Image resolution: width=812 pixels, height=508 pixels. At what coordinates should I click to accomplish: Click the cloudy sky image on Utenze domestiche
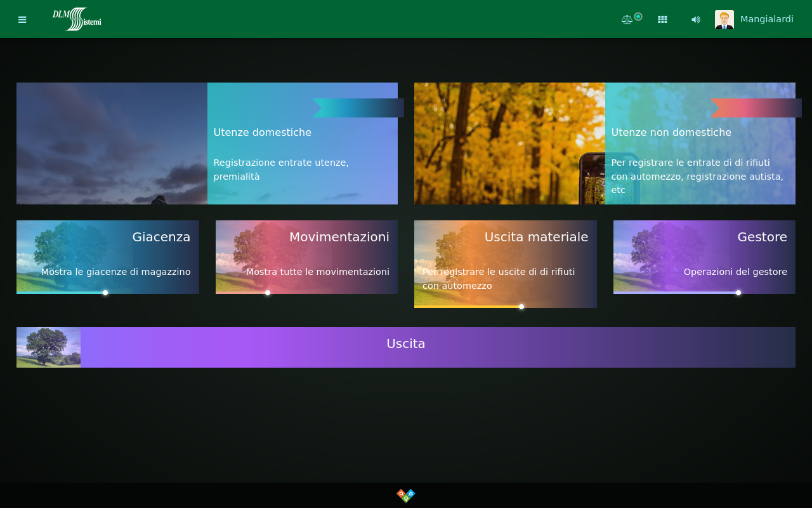click(x=112, y=144)
